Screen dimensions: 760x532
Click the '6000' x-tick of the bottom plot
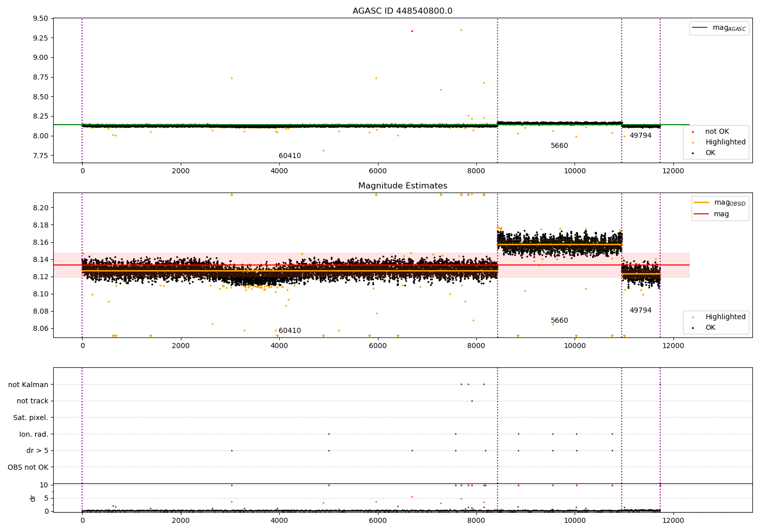377,521
